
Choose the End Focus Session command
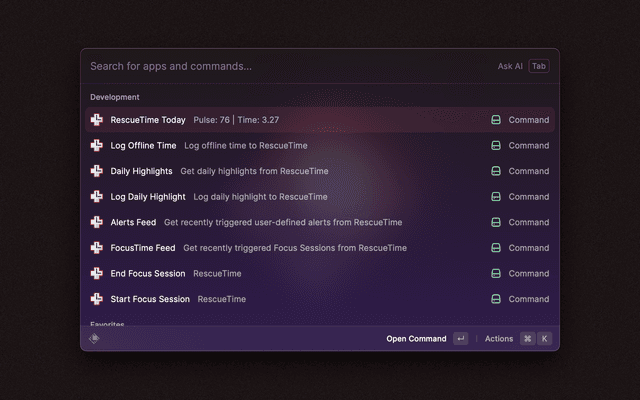(148, 273)
